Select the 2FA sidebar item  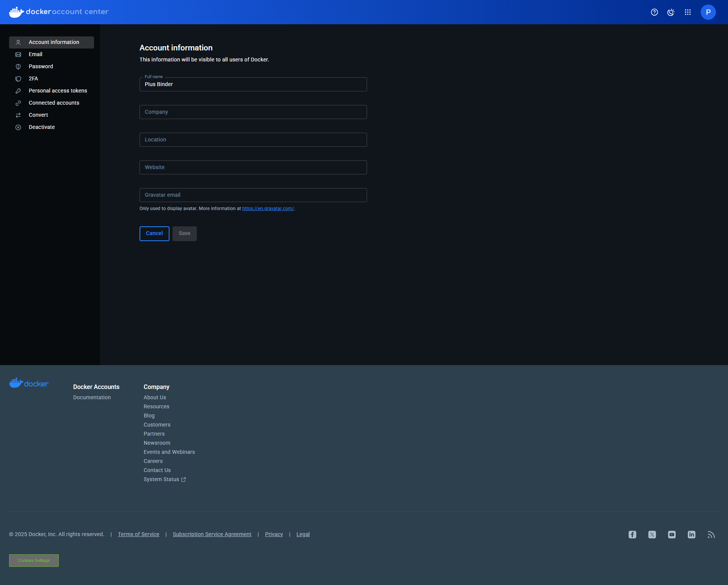coord(33,78)
